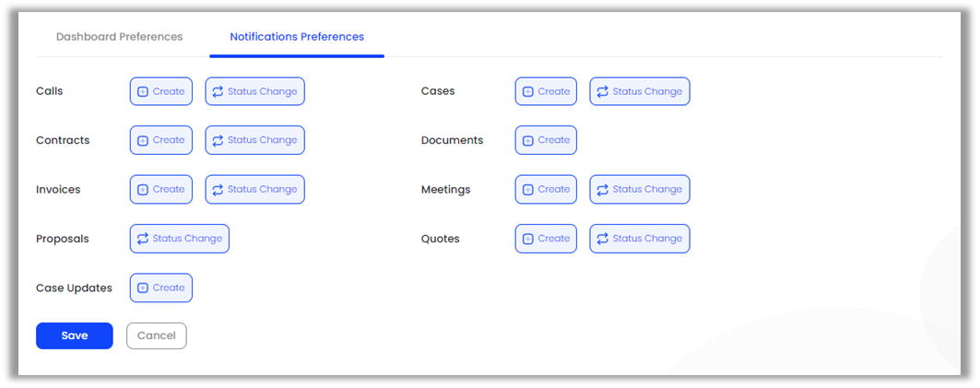Toggle Create notification for Contracts

[x=161, y=140]
